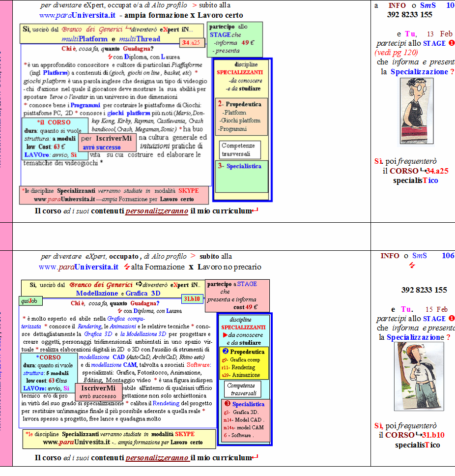This screenshot has width=455, height=476.
Task: Click red 'SKYPE' in the yellow footer box
Action: (x=185, y=434)
